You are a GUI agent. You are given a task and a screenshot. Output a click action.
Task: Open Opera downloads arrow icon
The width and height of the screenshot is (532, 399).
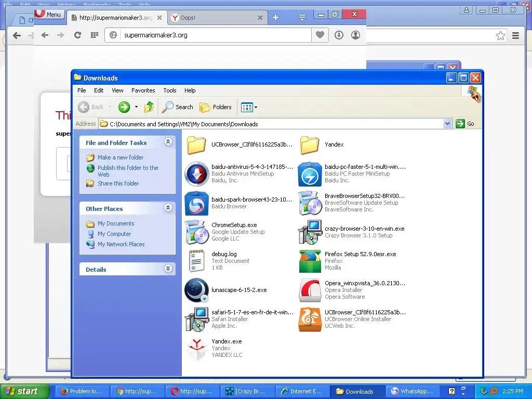pos(339,35)
